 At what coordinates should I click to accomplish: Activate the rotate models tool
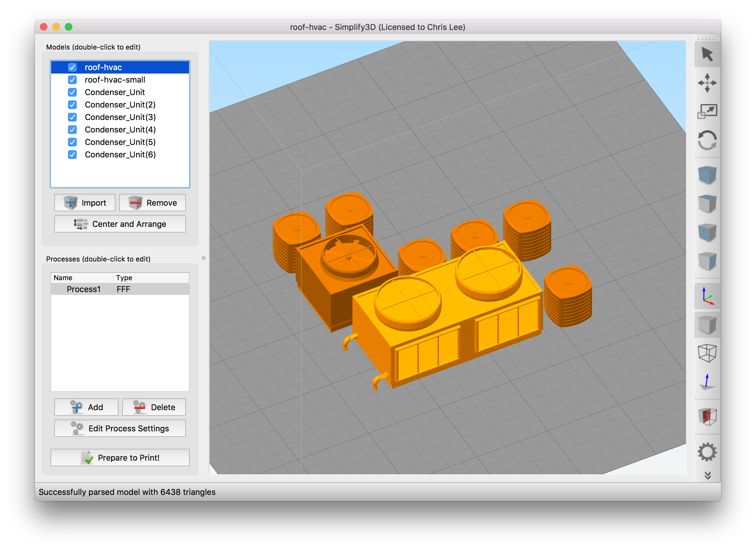(x=707, y=140)
